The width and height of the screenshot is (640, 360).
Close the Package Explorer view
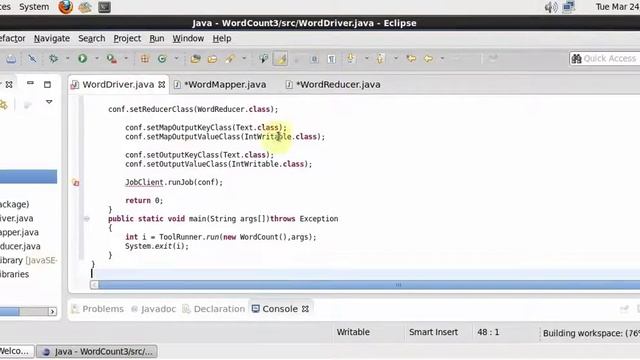coord(9,84)
